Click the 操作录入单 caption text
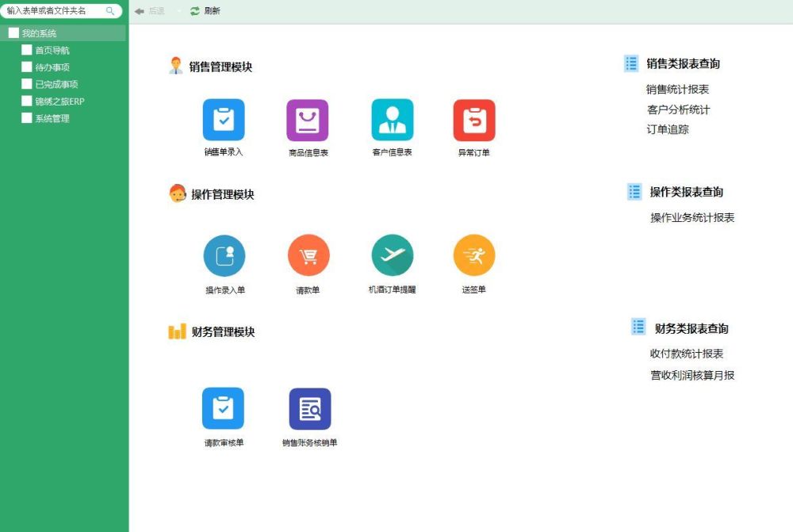The image size is (793, 532). click(225, 289)
